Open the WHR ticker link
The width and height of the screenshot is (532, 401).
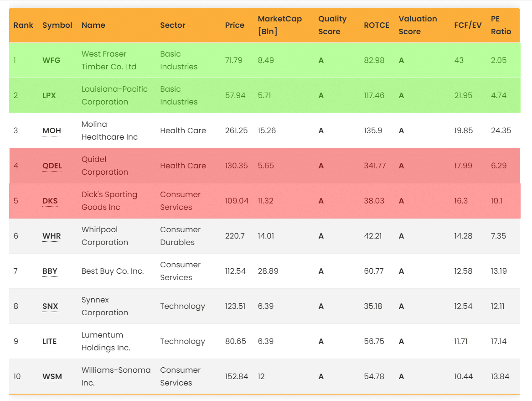pos(52,236)
